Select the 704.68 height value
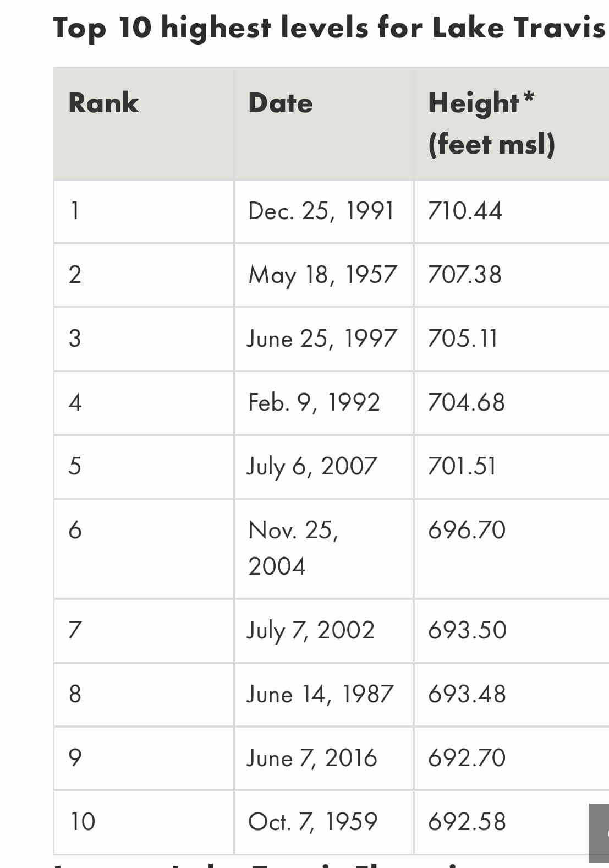This screenshot has height=868, width=609. pyautogui.click(x=466, y=402)
